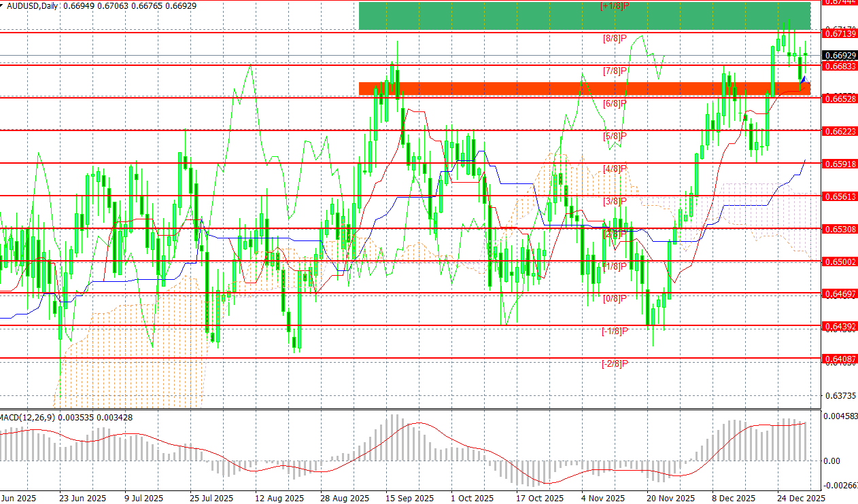Click the dropdown triangle beside AUDUSD,Daily
Viewport: 858px width, 504px height.
[x=3, y=5]
